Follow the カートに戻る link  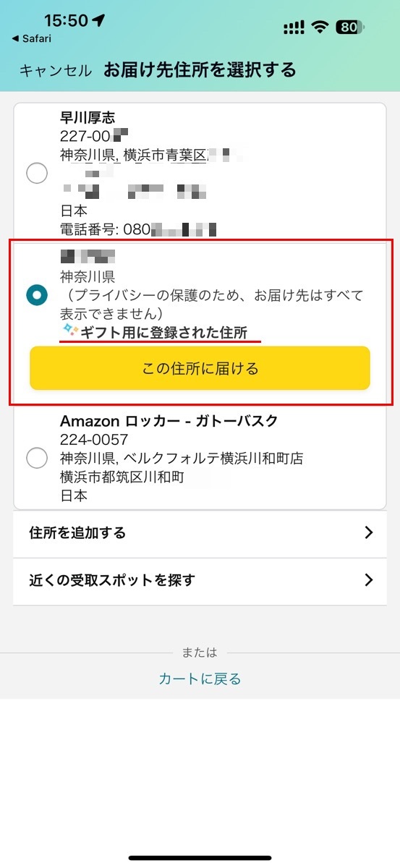coord(200,678)
